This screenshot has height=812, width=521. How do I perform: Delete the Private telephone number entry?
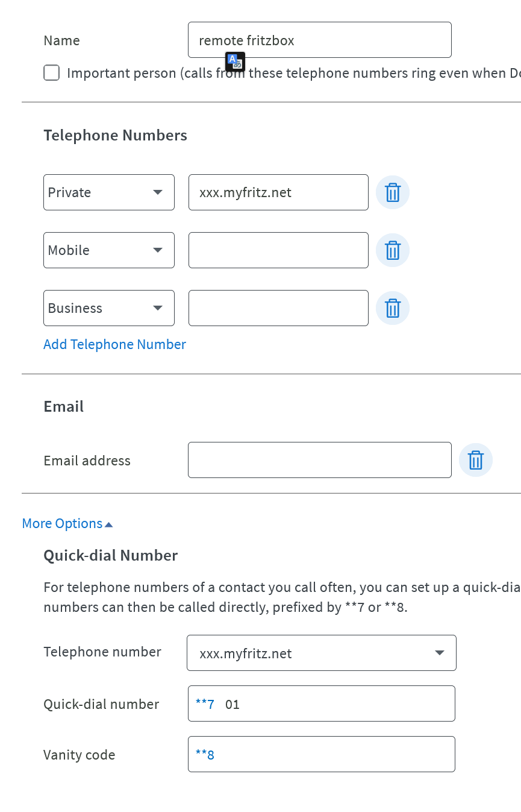[x=393, y=192]
